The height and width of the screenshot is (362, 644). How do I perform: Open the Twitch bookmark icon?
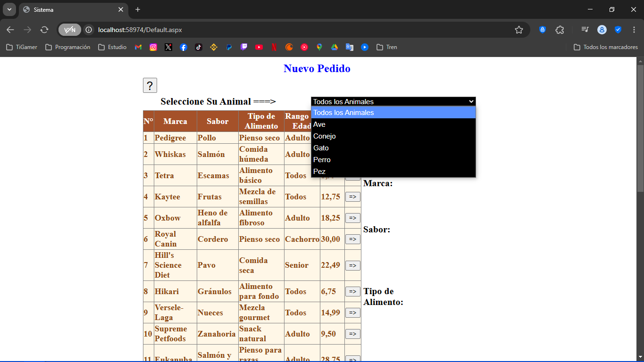point(244,47)
